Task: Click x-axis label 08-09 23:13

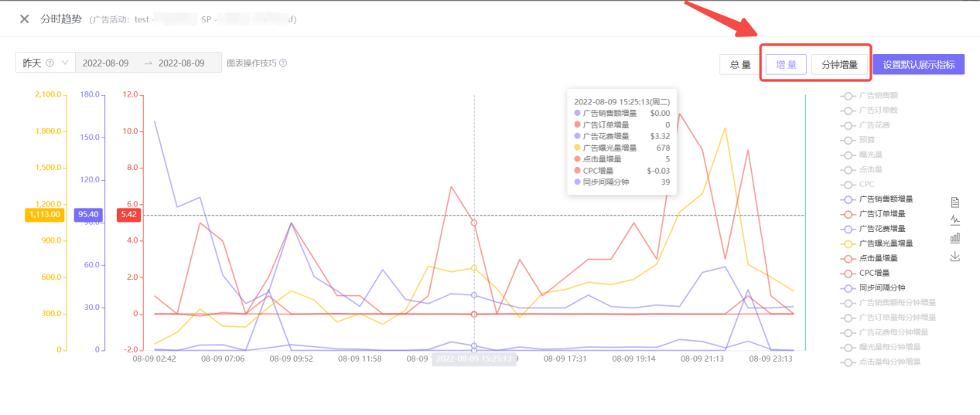Action: coord(770,359)
